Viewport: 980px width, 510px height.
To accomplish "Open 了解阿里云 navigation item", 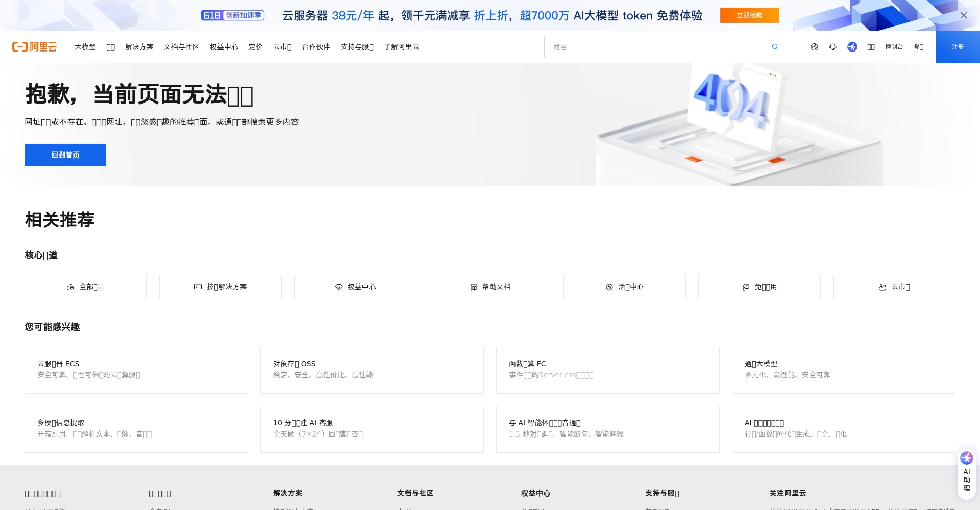I will (x=402, y=47).
